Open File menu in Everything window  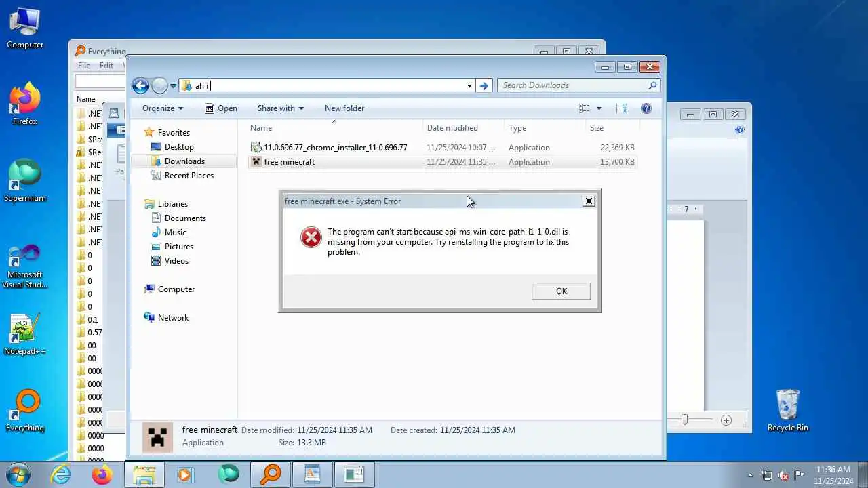tap(84, 66)
